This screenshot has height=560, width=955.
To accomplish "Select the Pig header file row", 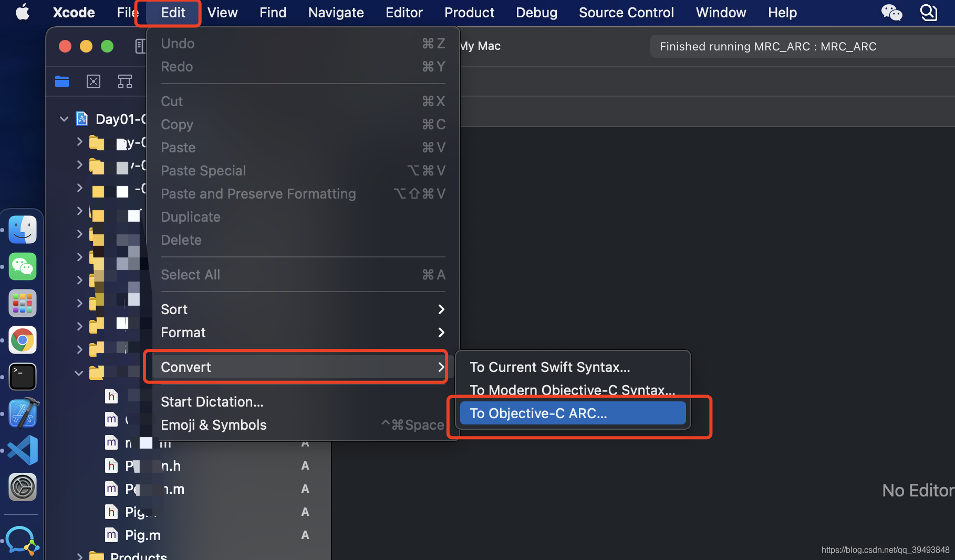I will tap(189, 512).
